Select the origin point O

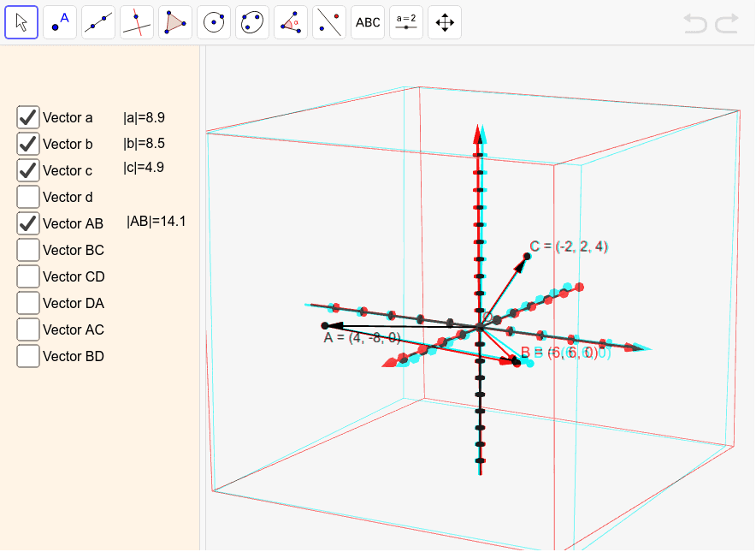[480, 327]
